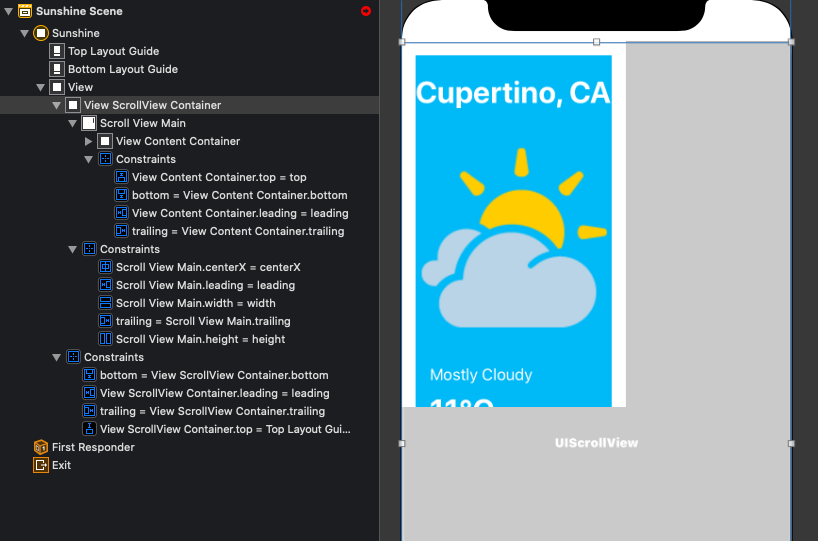The height and width of the screenshot is (541, 818).
Task: Click the Scroll View Main.centerX constraint icon
Action: pyautogui.click(x=105, y=267)
